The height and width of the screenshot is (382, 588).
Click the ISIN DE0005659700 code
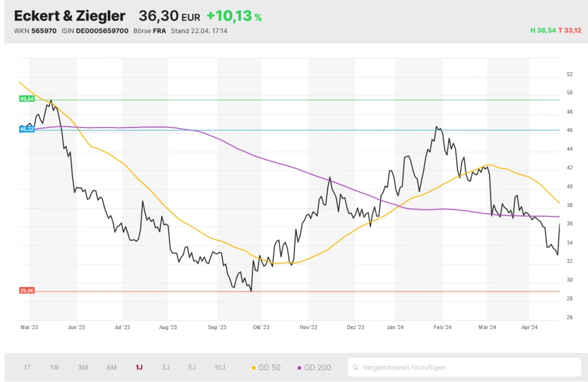pos(102,31)
